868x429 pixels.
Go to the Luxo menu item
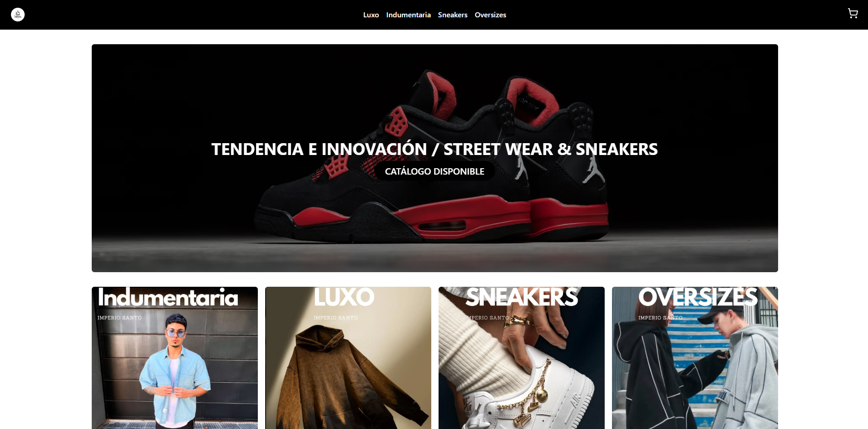tap(371, 15)
